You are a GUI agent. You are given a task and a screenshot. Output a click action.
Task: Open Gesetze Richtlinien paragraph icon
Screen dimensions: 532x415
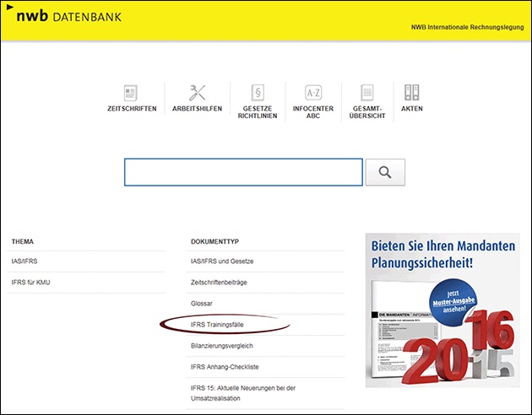pos(258,94)
